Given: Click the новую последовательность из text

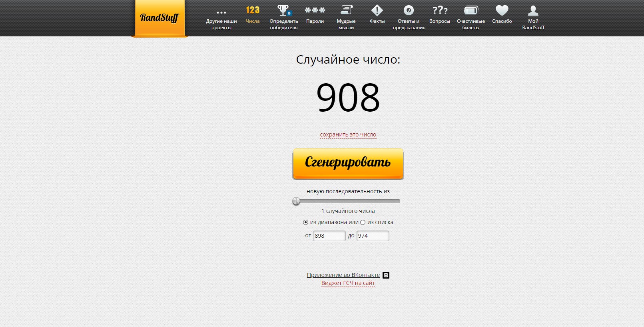Looking at the screenshot, I should 348,191.
